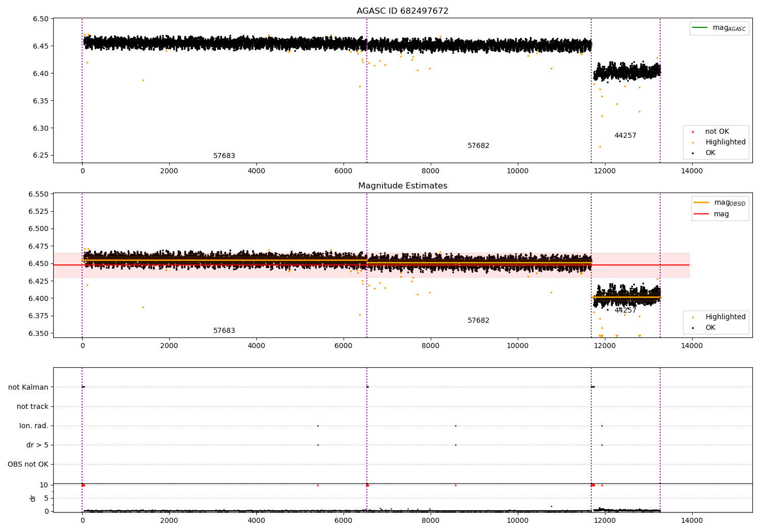Viewport: 760px width, 532px height.
Task: Select the 6.350 y-axis tick label
Action: (39, 333)
